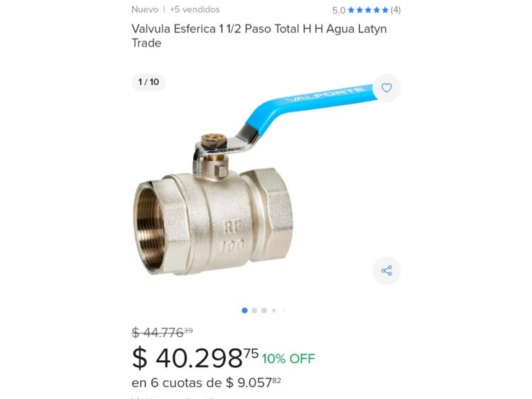Open the cut-off blue link under the cuotas line
The height and width of the screenshot is (399, 532).
click(x=175, y=397)
